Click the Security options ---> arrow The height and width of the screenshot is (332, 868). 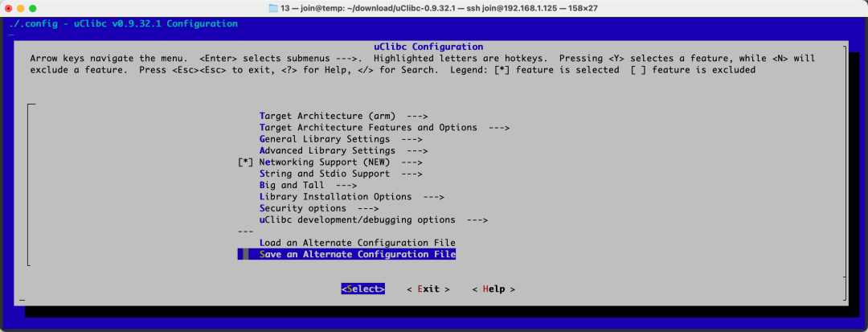[368, 209]
